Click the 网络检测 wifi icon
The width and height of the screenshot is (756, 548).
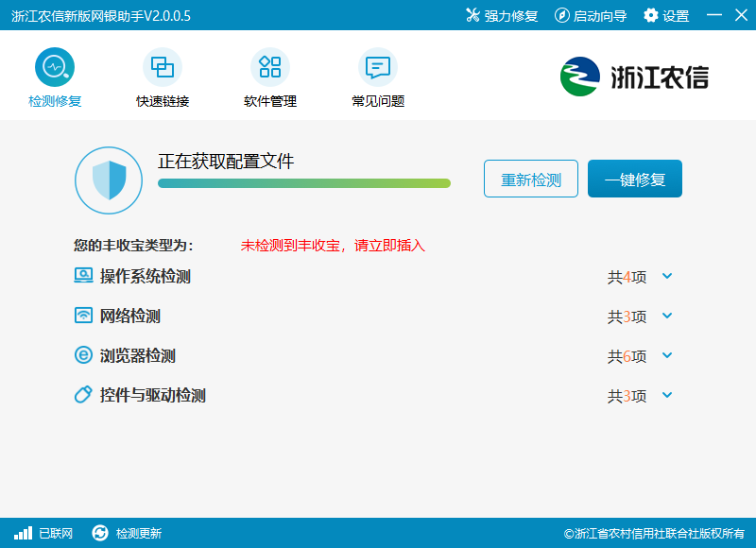point(83,316)
